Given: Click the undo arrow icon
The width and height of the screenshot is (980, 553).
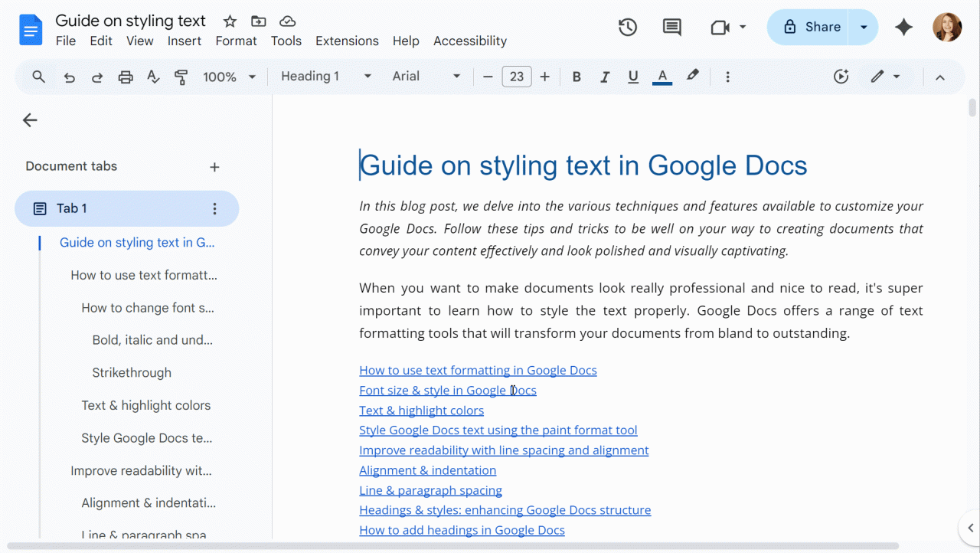Looking at the screenshot, I should click(70, 77).
